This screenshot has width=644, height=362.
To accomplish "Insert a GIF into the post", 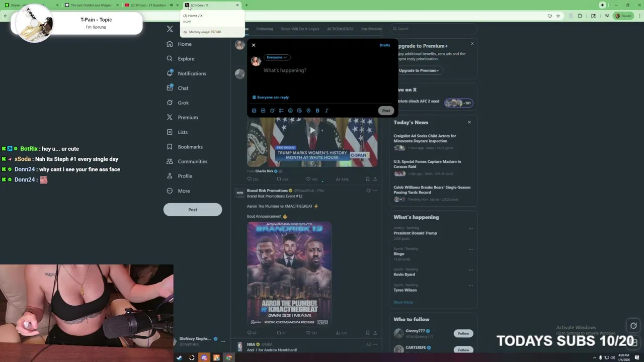I will 263,111.
